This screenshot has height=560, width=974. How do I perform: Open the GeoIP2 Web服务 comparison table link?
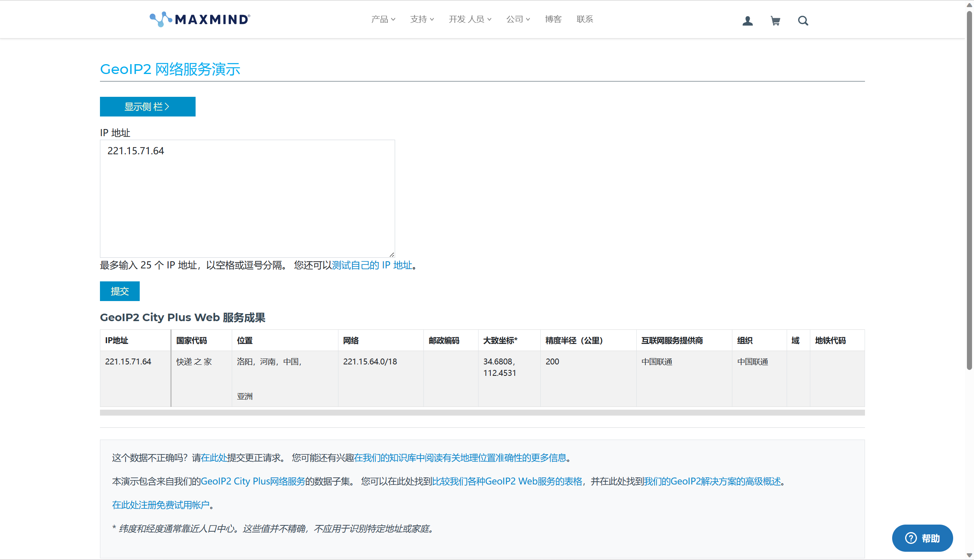[507, 481]
